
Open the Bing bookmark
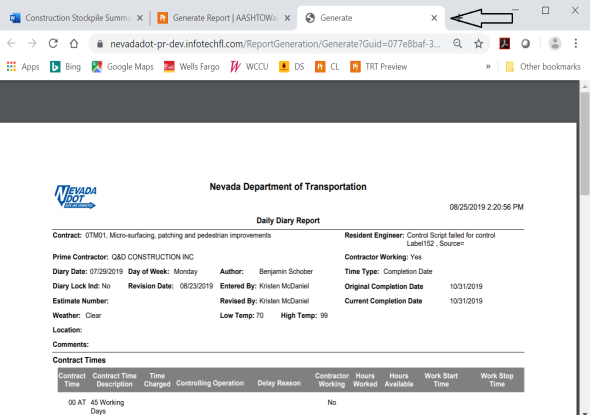[65, 67]
